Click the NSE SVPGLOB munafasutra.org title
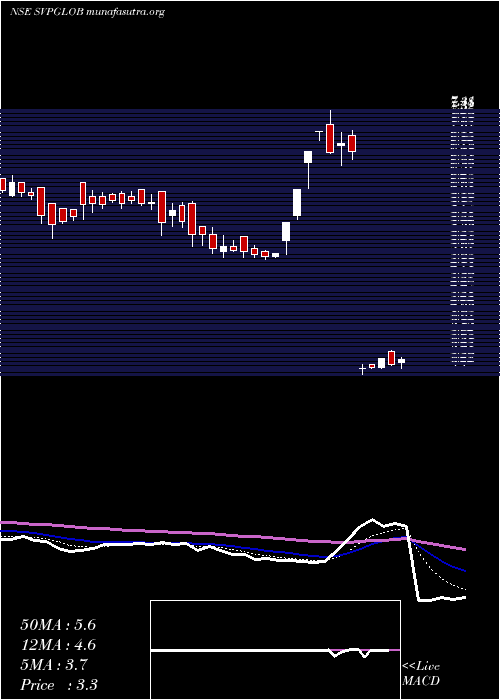The width and height of the screenshot is (500, 700). [x=87, y=12]
